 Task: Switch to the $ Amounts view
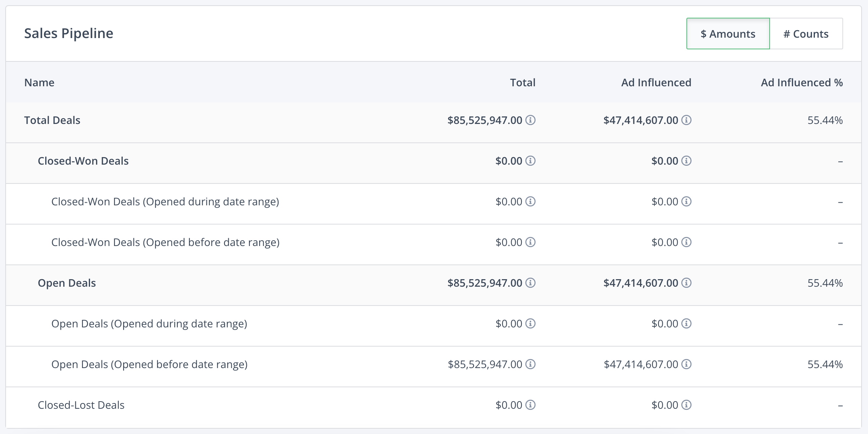[728, 34]
